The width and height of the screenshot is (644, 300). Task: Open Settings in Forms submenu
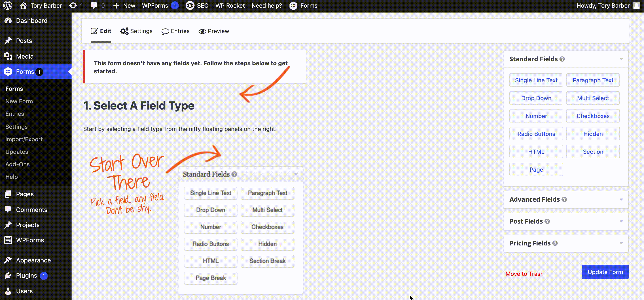pos(17,127)
